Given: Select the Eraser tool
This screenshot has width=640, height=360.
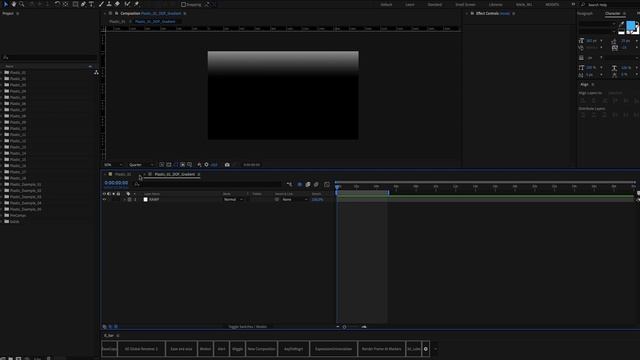Looking at the screenshot, I should tap(117, 4).
